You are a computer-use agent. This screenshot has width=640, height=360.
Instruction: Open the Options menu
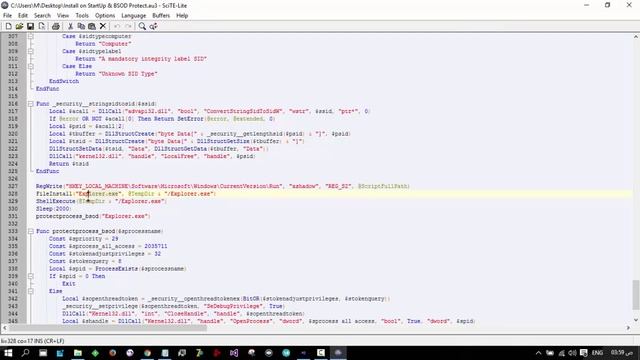point(105,16)
